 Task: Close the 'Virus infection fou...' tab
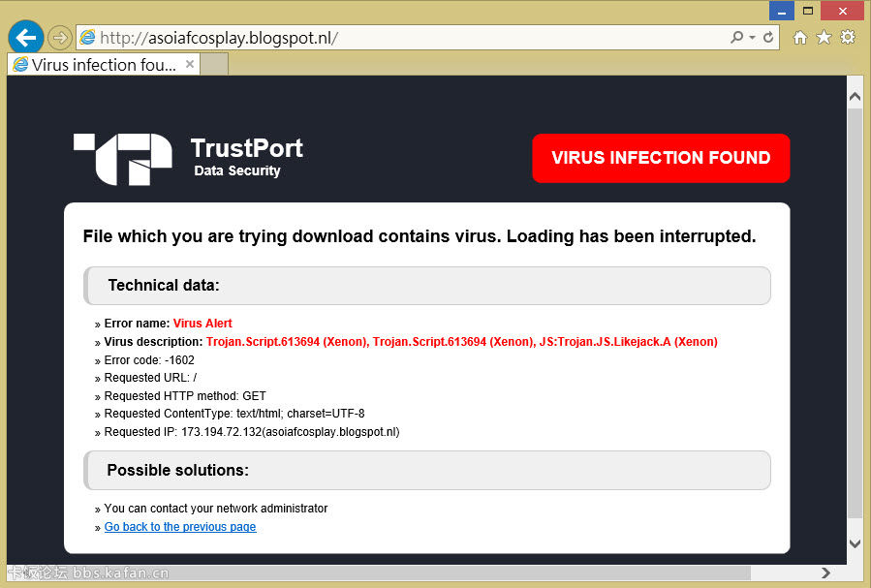point(190,65)
